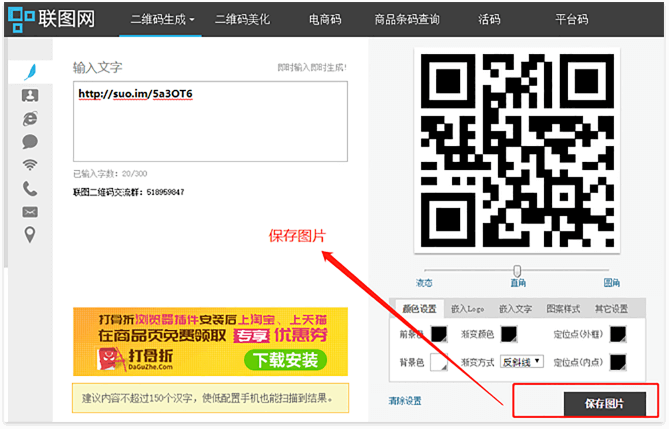
Task: Navigate to 活码 menu item
Action: click(489, 20)
